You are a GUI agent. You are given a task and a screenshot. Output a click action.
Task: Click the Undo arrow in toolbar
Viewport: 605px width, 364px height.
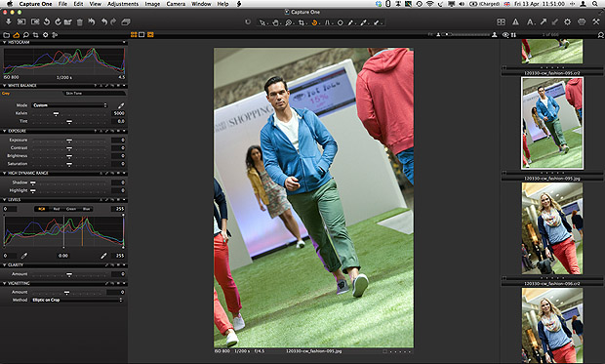pos(103,22)
